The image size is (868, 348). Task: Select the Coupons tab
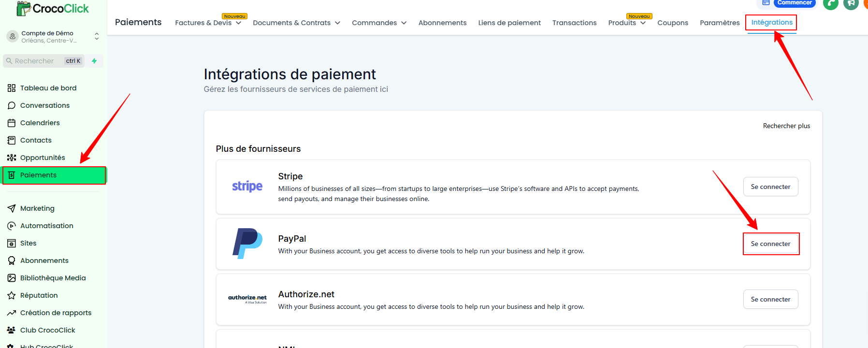[x=673, y=23]
